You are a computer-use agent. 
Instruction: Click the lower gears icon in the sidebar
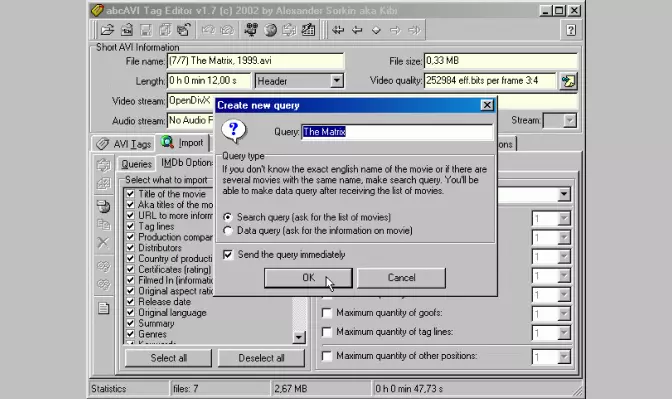[103, 285]
